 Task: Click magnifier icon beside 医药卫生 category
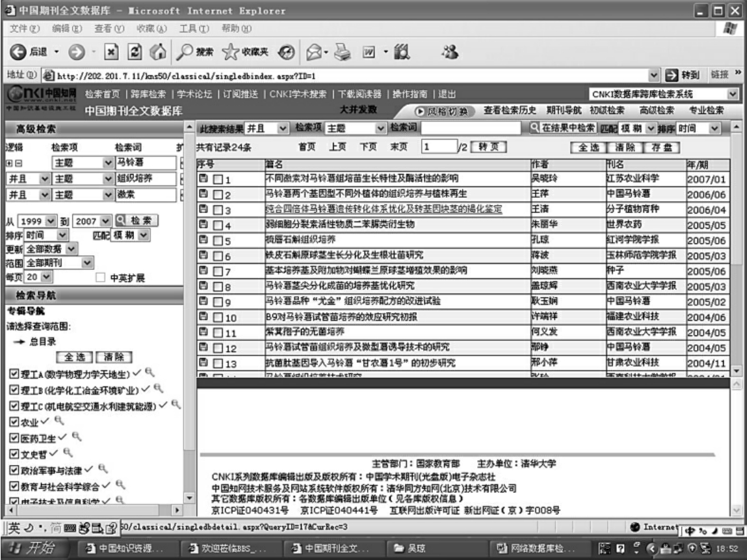click(x=77, y=437)
